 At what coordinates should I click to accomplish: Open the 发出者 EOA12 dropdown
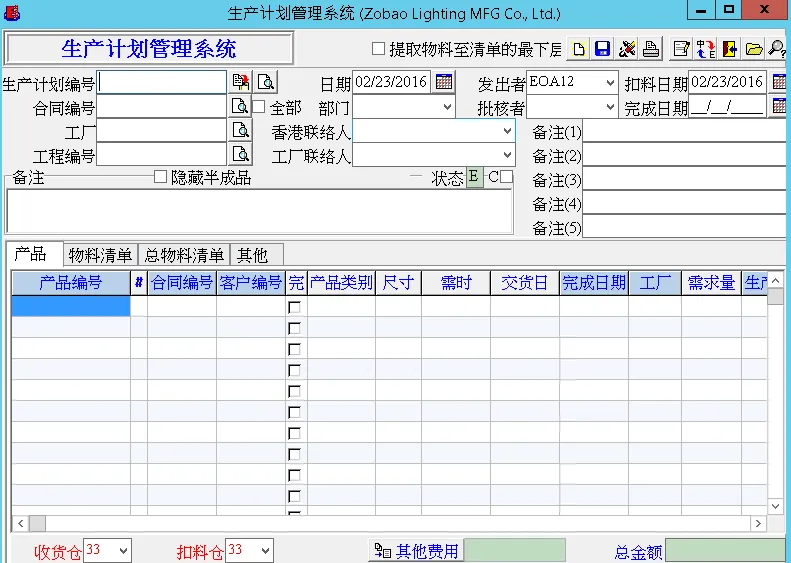coord(609,83)
